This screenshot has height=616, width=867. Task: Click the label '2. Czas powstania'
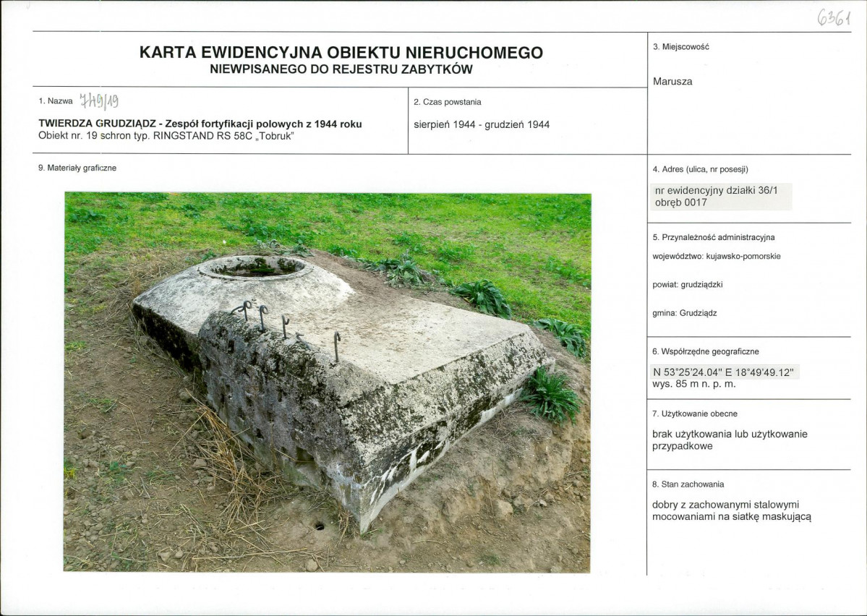click(x=448, y=102)
